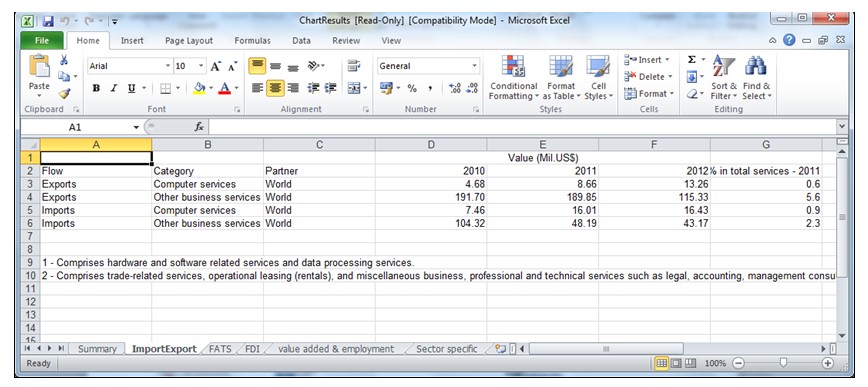Image resolution: width=868 pixels, height=387 pixels.
Task: Switch to Page Layout view button
Action: [675, 363]
